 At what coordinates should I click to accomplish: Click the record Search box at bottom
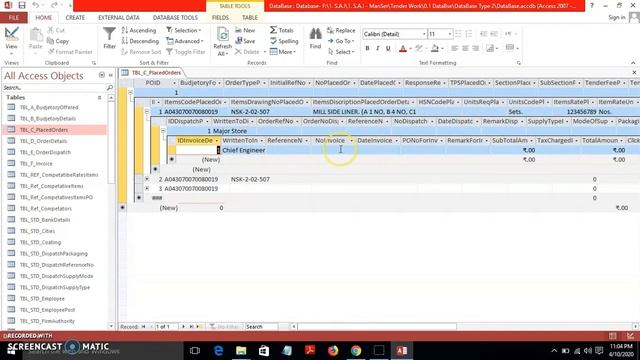261,327
